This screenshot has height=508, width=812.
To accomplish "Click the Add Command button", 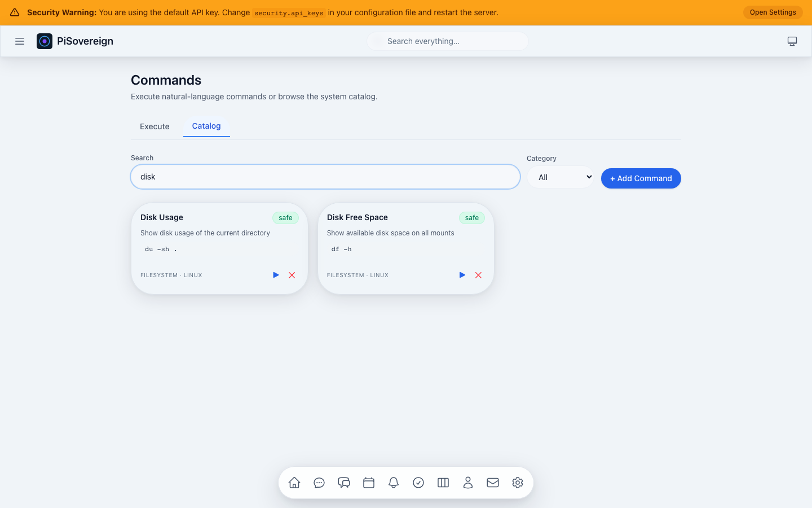I will coord(641,178).
